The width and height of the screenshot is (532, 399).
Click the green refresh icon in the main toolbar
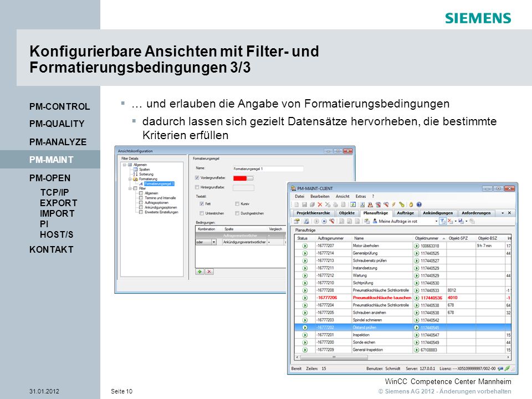click(353, 204)
